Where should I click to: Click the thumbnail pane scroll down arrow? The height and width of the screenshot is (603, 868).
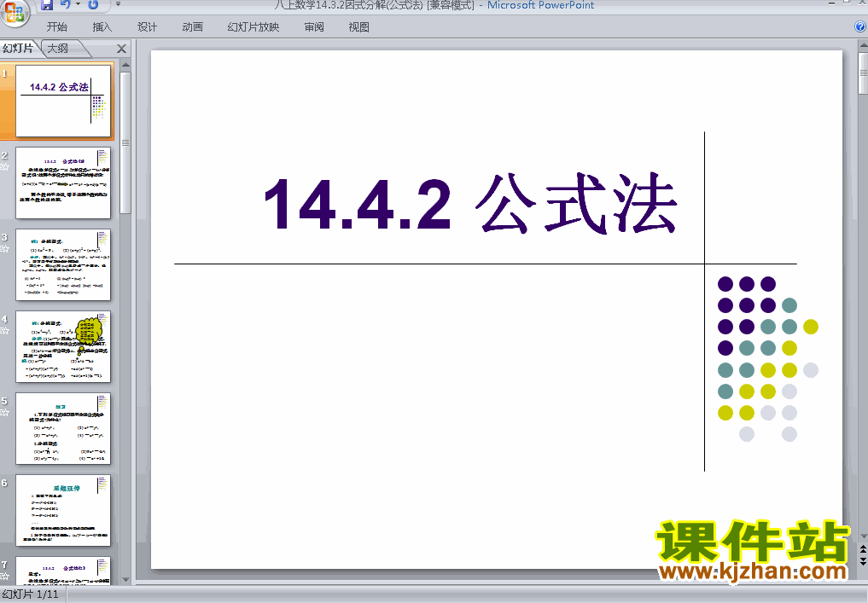(125, 580)
